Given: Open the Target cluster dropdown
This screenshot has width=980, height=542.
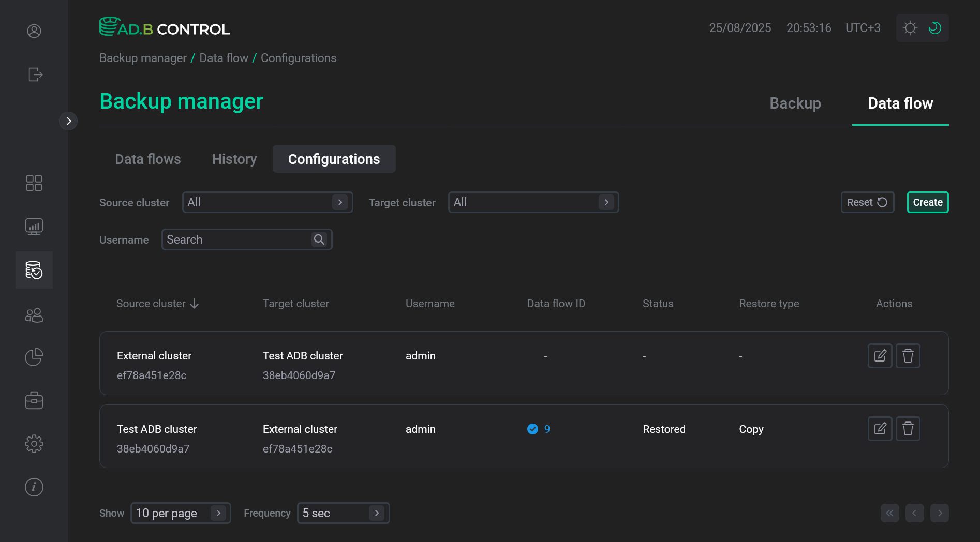Looking at the screenshot, I should [x=533, y=202].
